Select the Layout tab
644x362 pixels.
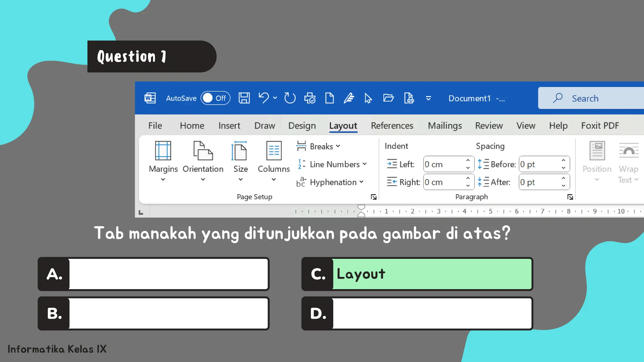pyautogui.click(x=343, y=126)
